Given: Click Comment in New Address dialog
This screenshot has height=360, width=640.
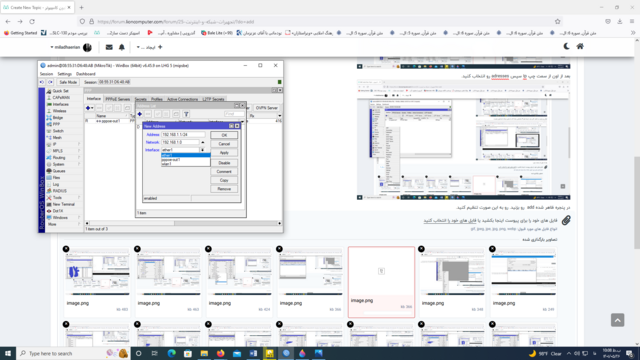Looking at the screenshot, I should [224, 171].
